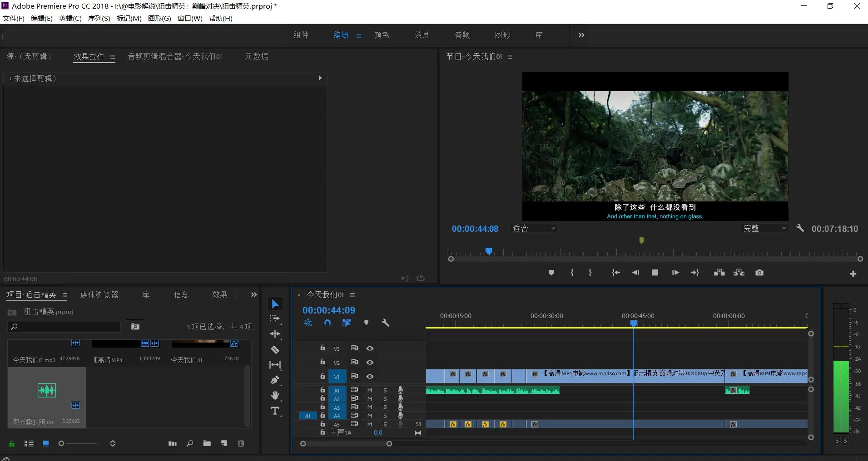Toggle V1 track output eye
Viewport: 868px width, 461px height.
[x=370, y=377]
